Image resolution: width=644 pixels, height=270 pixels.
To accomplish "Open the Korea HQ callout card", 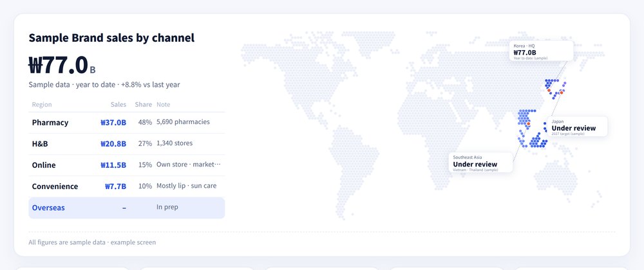I will point(542,51).
